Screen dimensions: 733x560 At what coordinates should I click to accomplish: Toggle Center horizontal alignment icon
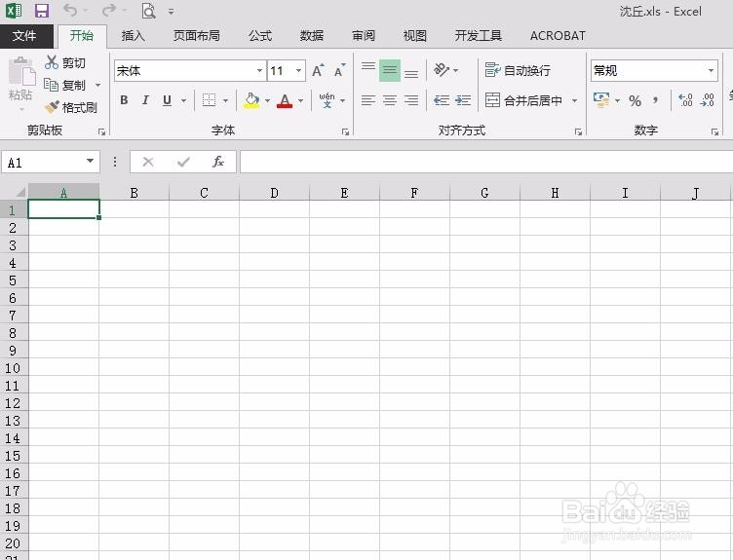[390, 100]
